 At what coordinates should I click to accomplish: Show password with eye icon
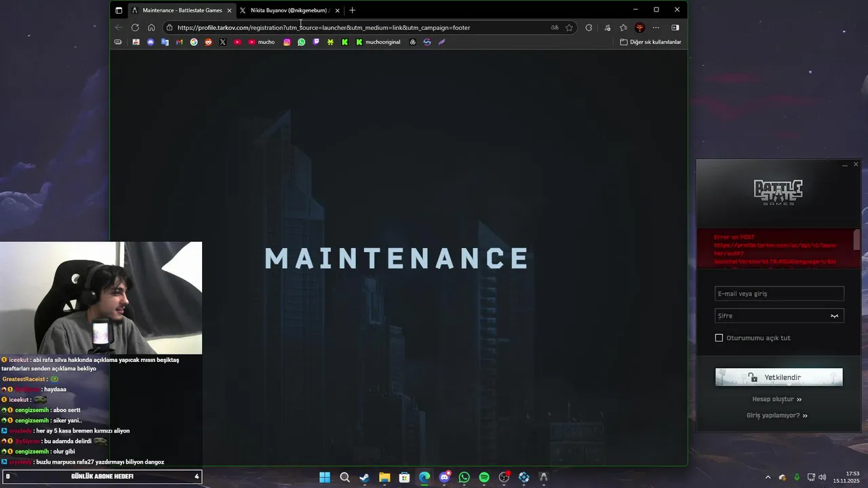tap(835, 316)
